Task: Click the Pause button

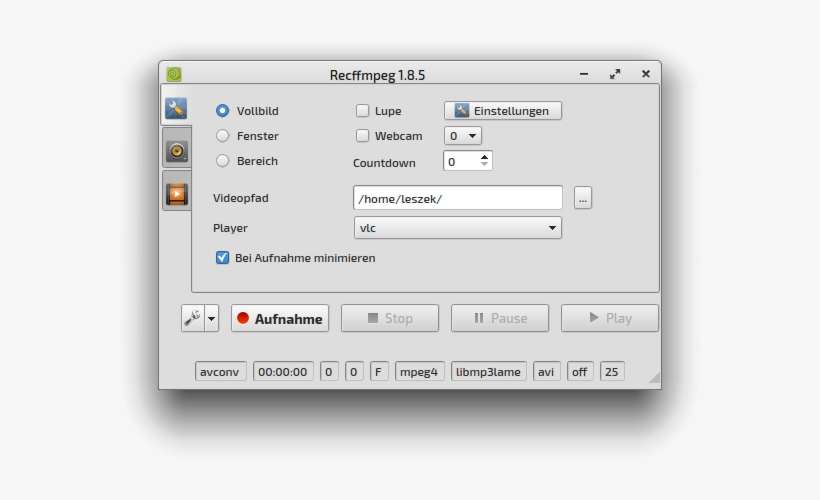Action: click(x=500, y=318)
